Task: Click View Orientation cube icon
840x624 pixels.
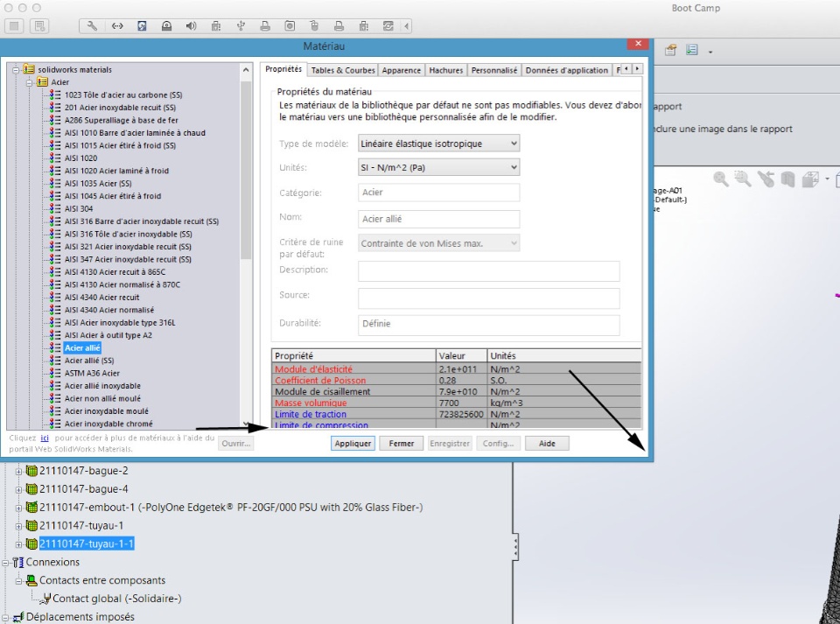Action: click(x=810, y=179)
